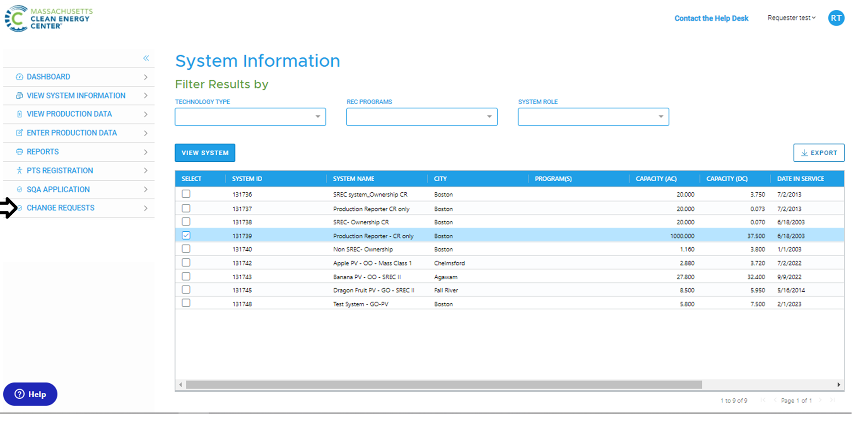Collapse the sidebar with double chevron icon
The height and width of the screenshot is (431, 868).
click(146, 58)
